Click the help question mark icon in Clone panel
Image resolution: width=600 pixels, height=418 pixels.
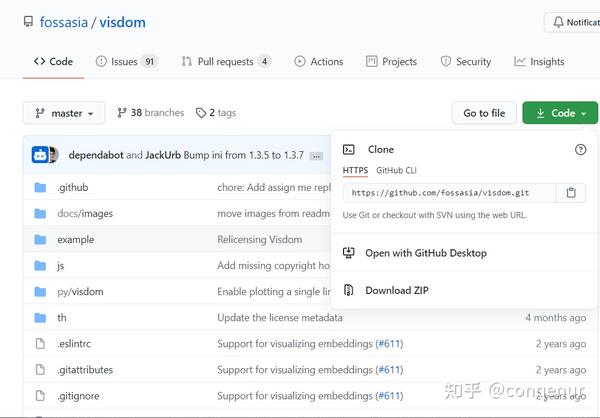[x=580, y=149]
